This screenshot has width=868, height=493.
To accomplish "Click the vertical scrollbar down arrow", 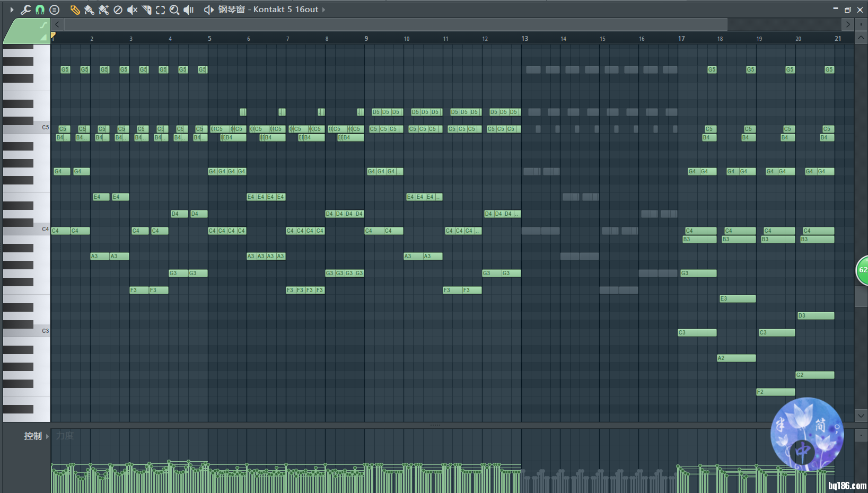I will tap(861, 416).
